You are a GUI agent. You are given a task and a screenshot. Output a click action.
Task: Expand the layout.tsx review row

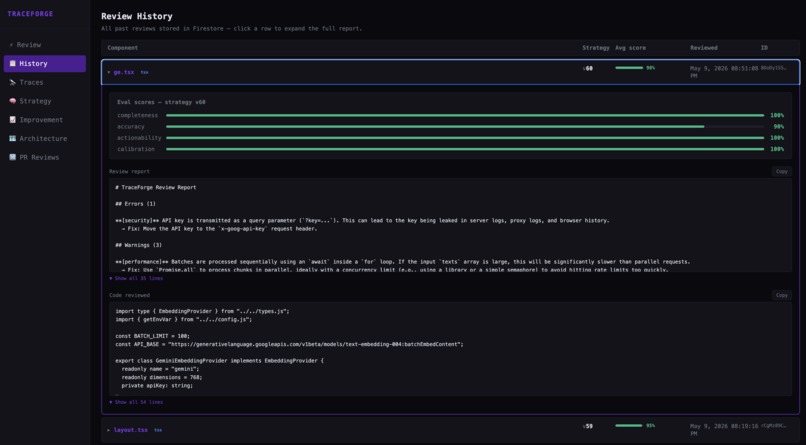tap(450, 430)
